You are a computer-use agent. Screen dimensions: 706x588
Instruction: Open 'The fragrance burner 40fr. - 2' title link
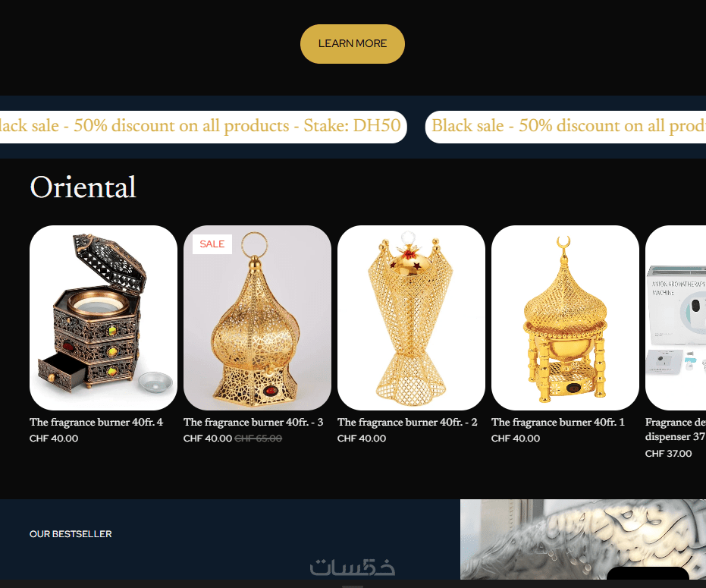tap(407, 422)
